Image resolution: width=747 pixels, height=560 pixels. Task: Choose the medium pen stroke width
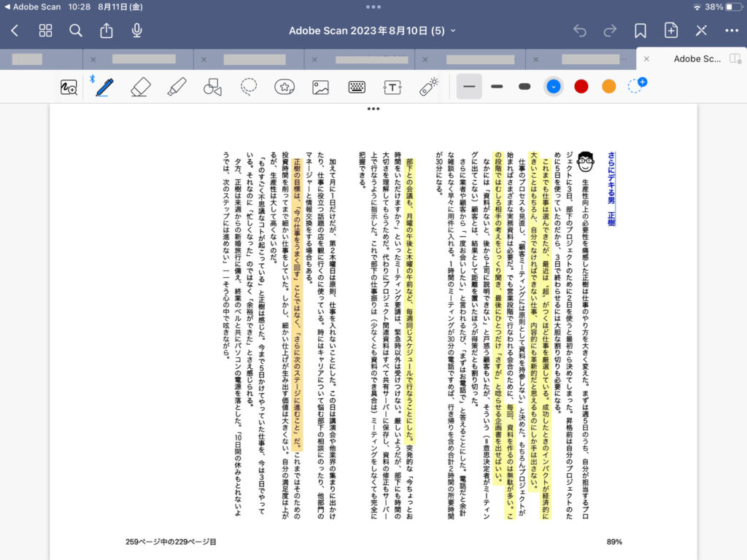tap(497, 87)
